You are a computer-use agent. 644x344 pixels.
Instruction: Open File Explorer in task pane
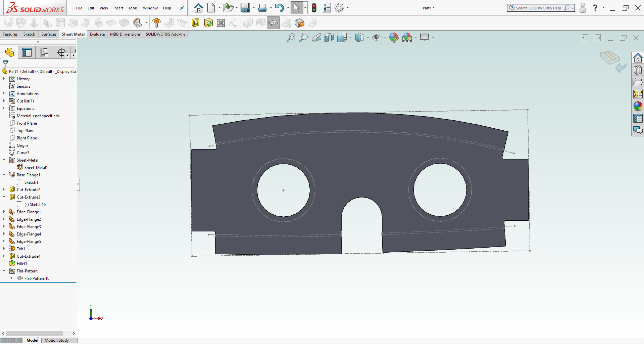tap(638, 82)
